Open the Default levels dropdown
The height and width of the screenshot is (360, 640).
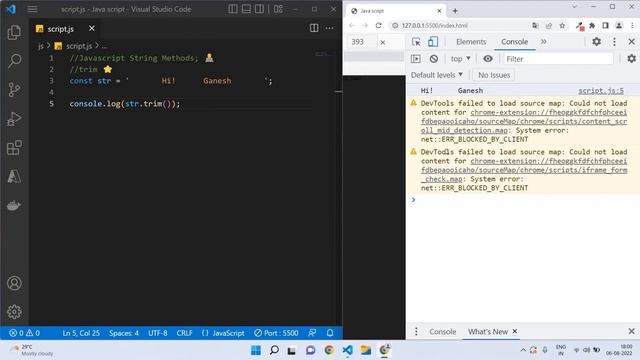click(x=437, y=75)
